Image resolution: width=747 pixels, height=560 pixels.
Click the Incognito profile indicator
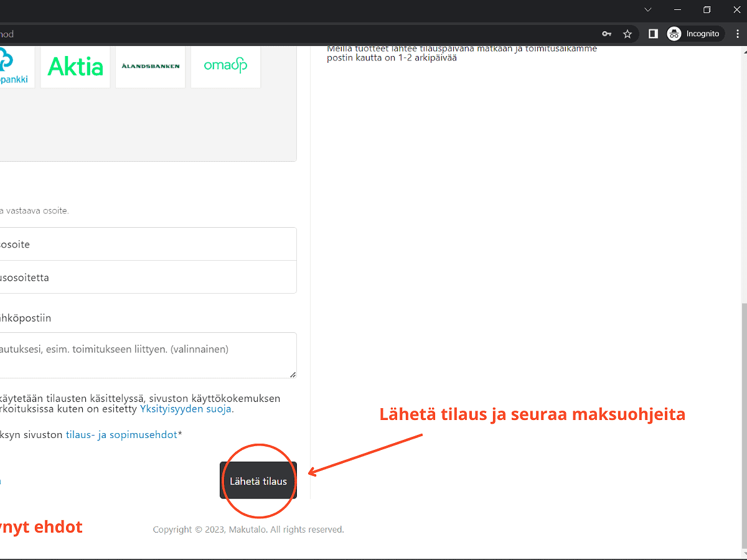[693, 34]
